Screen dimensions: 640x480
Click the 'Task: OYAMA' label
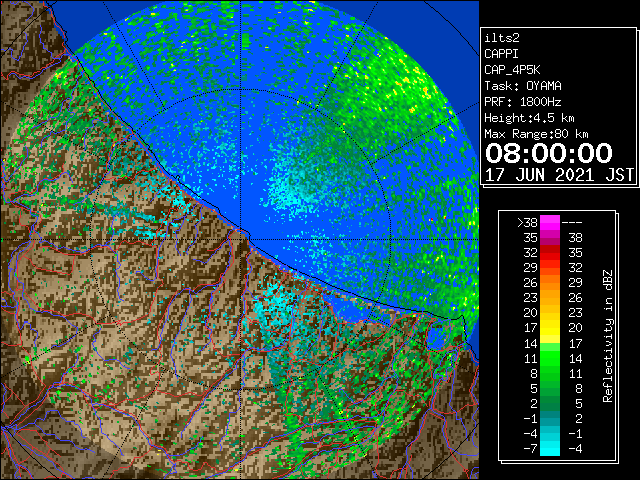(523, 86)
